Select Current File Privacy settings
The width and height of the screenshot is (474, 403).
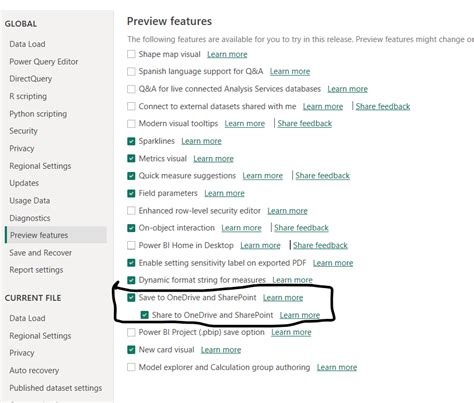[x=22, y=353]
